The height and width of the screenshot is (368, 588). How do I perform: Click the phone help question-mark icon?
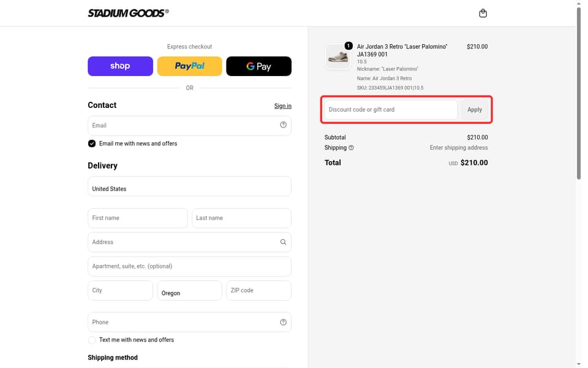(283, 322)
